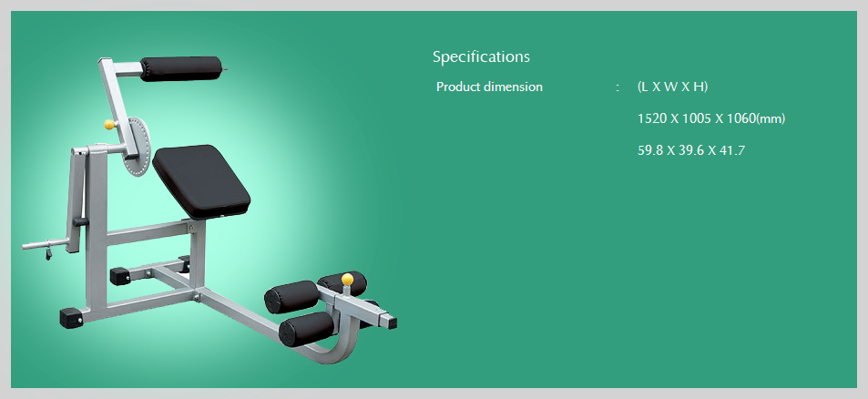Viewport: 868px width, 399px height.
Task: Select the '59.8 X 39.6 X 41.7' value
Action: tap(691, 150)
